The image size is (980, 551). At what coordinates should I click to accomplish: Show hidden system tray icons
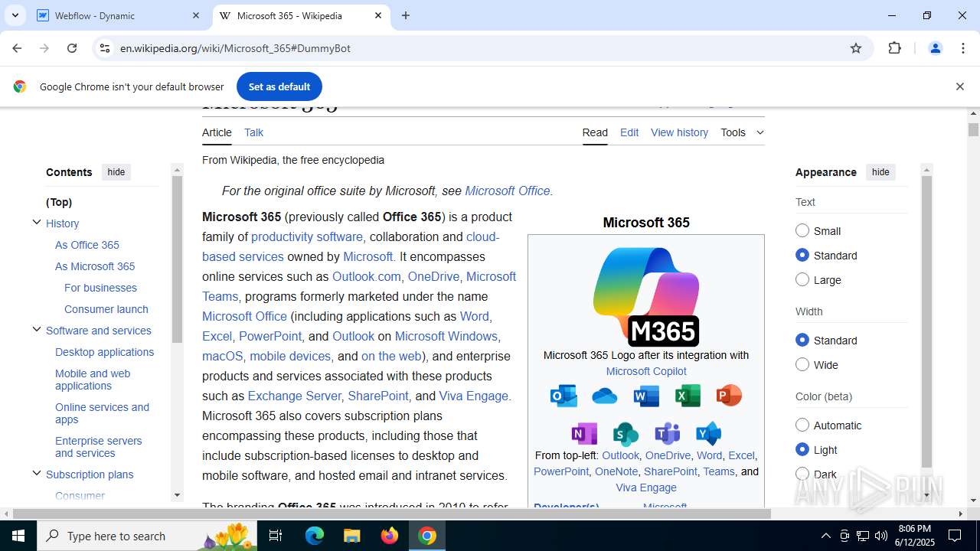(x=825, y=536)
